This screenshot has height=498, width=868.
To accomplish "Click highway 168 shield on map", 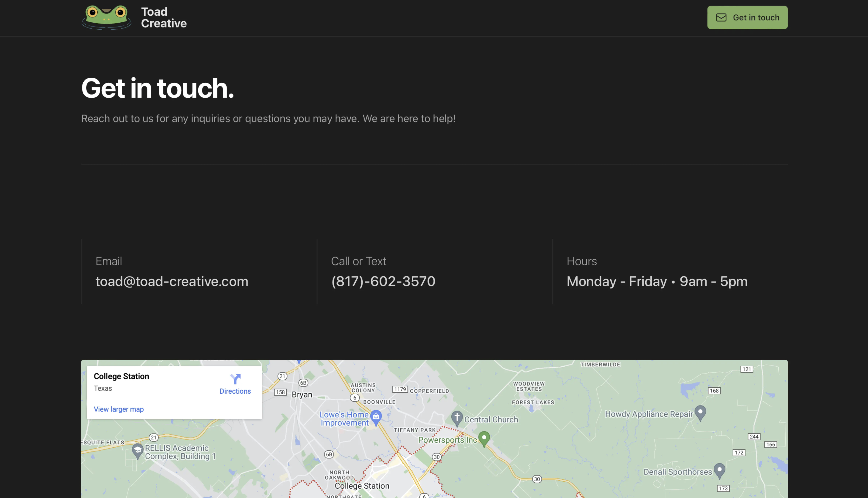I will [714, 390].
